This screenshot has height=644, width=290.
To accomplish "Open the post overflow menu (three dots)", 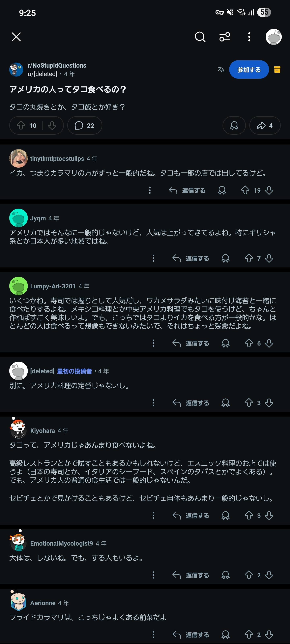I will (249, 37).
